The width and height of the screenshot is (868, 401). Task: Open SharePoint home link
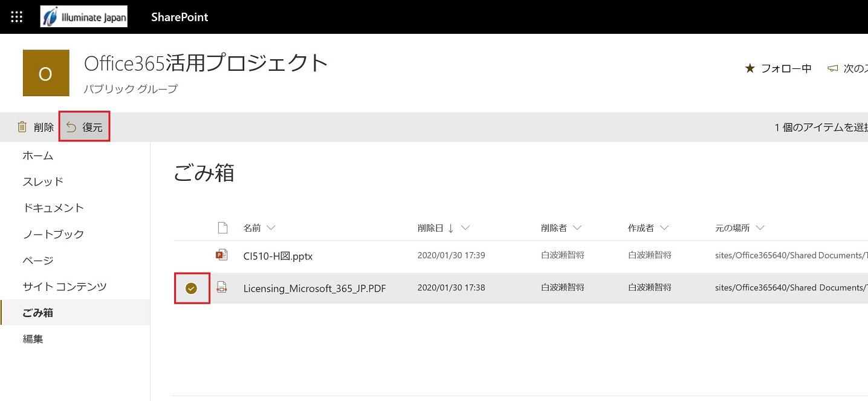click(x=180, y=17)
